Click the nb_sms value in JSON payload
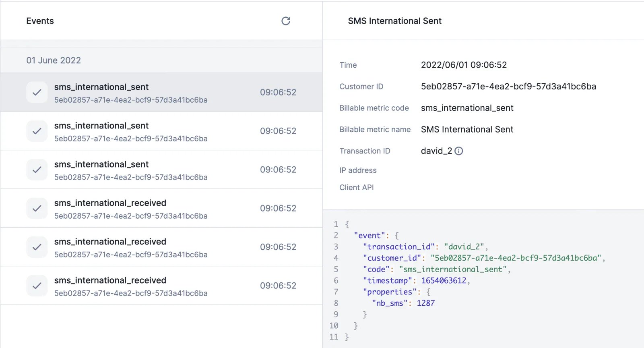 tap(426, 303)
